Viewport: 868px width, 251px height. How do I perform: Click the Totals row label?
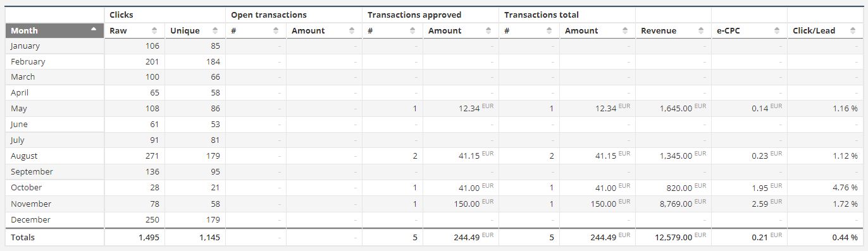coord(23,237)
